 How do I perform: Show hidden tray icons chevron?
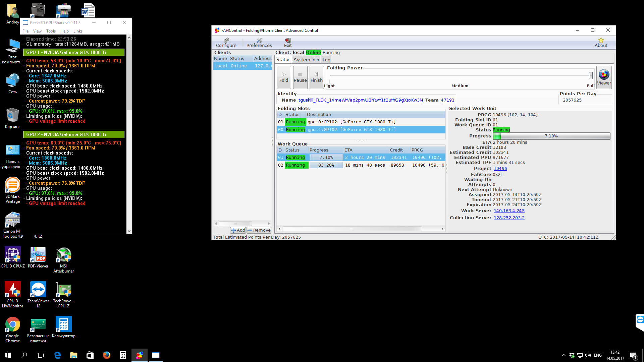tap(563, 355)
